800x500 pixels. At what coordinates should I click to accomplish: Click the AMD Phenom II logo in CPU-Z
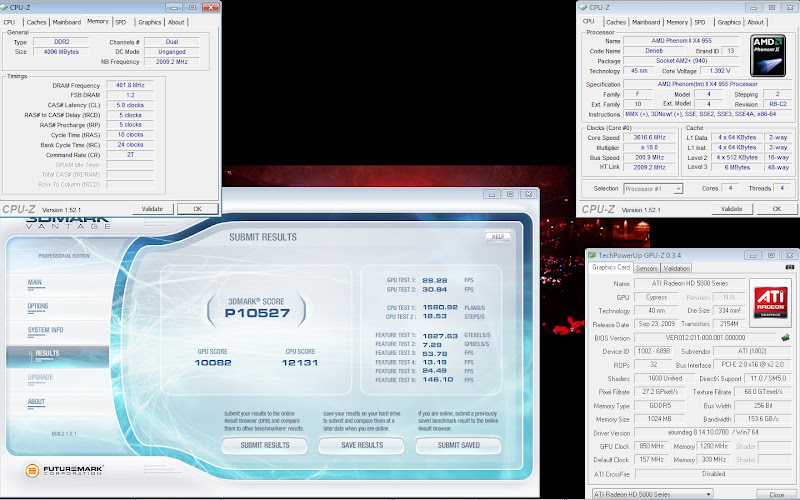click(768, 56)
